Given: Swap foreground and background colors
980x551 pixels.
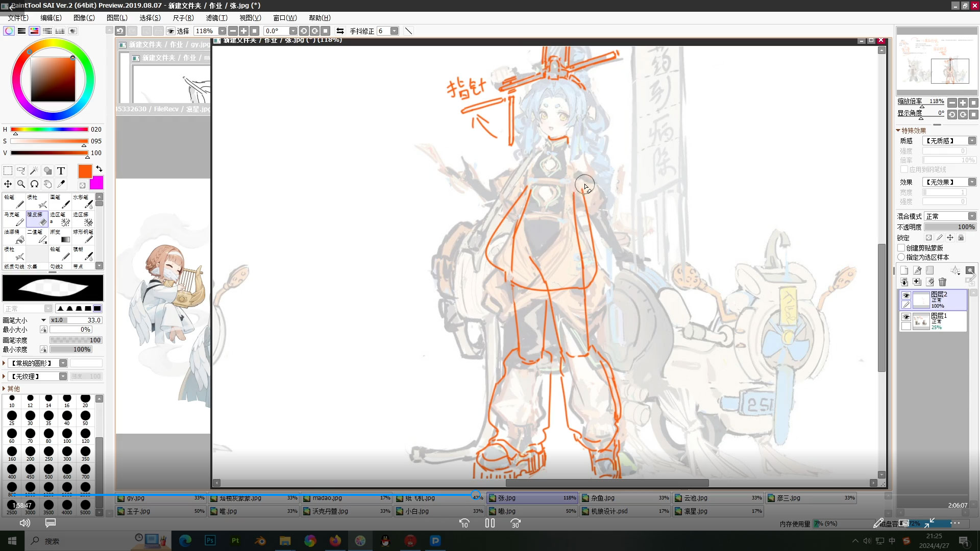Looking at the screenshot, I should click(x=99, y=169).
